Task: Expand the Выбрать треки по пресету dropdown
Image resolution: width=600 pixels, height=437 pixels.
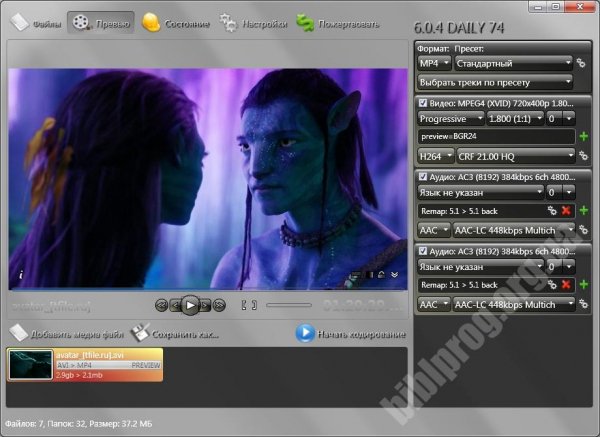Action: (495, 82)
